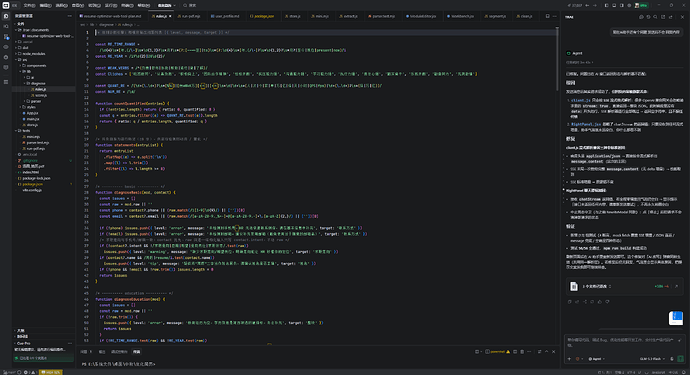Click thumbs-down icon under agent reply
690x375 pixels.
(x=607, y=302)
